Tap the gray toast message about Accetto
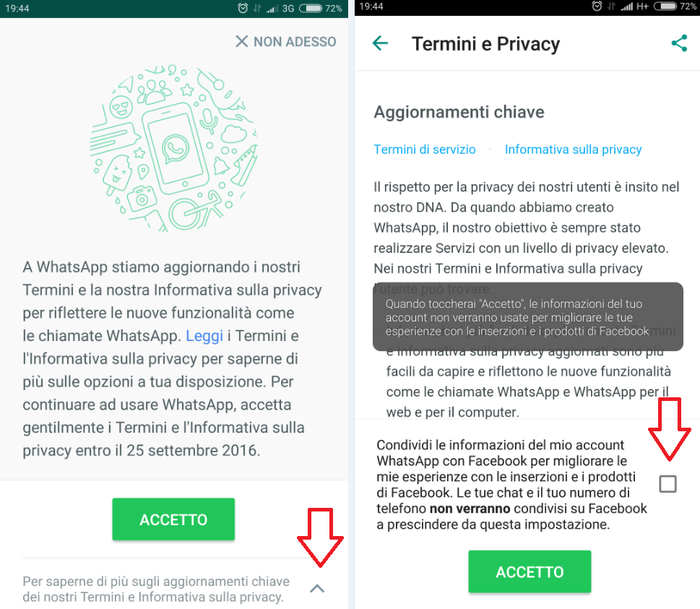 (x=528, y=316)
